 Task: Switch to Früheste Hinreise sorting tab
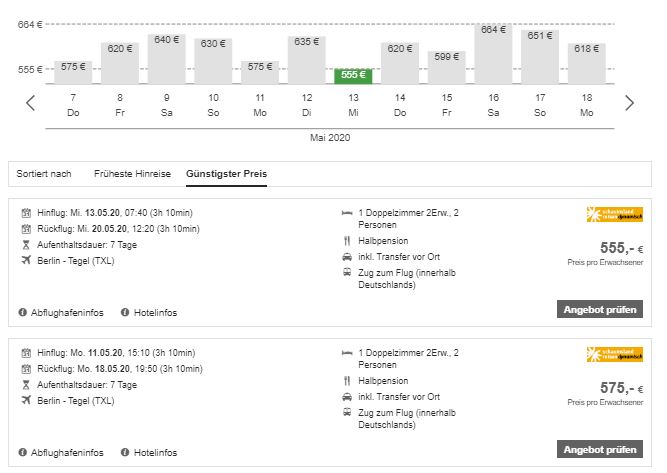click(x=134, y=174)
